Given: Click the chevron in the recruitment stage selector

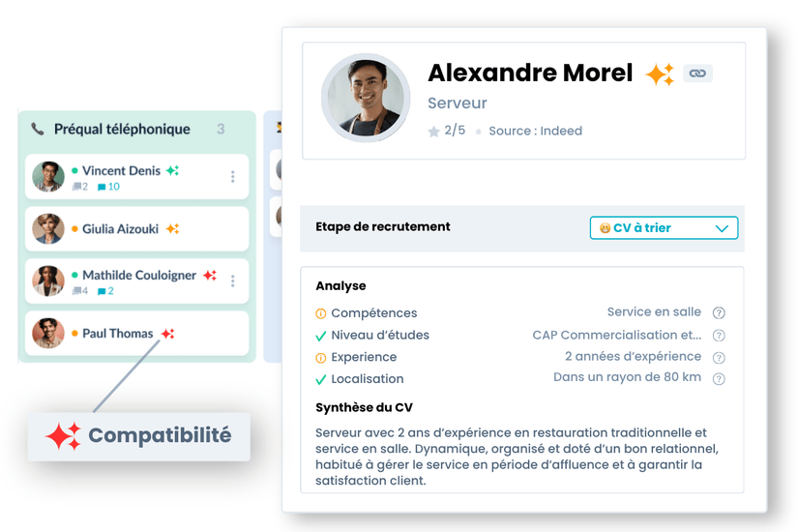Looking at the screenshot, I should (722, 228).
